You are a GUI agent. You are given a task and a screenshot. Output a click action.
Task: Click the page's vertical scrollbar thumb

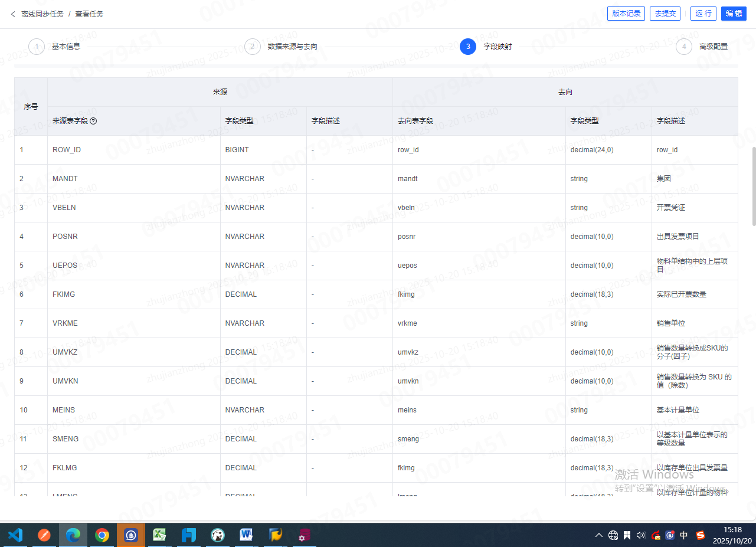(x=753, y=186)
